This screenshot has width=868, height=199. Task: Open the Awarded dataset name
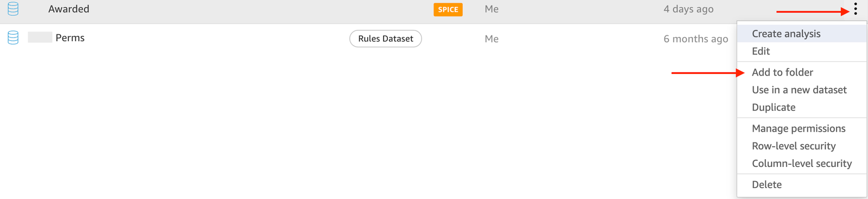coord(69,9)
